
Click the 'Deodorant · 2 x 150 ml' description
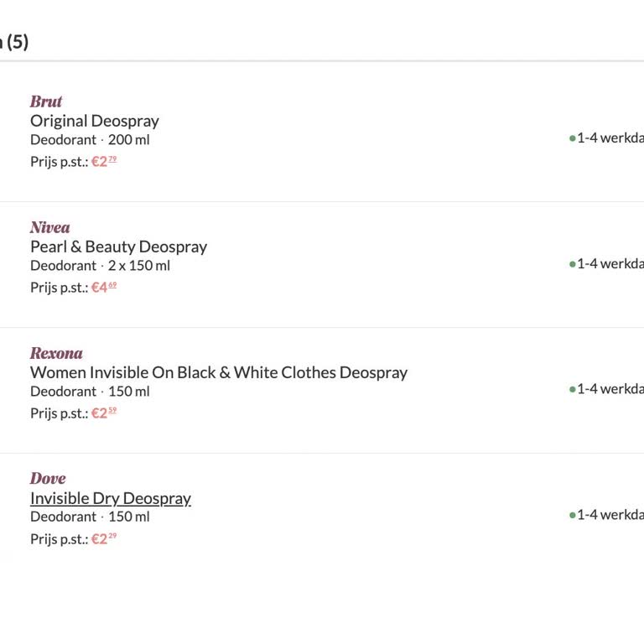[100, 266]
